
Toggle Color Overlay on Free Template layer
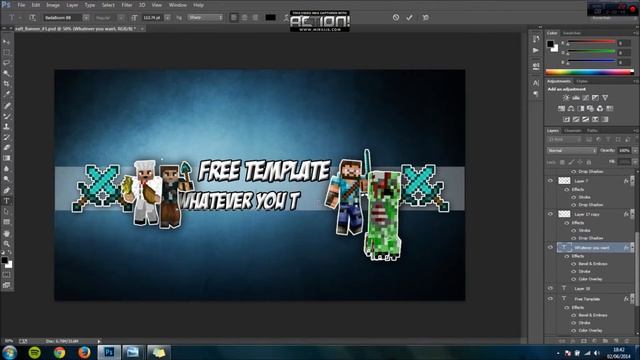tap(573, 330)
